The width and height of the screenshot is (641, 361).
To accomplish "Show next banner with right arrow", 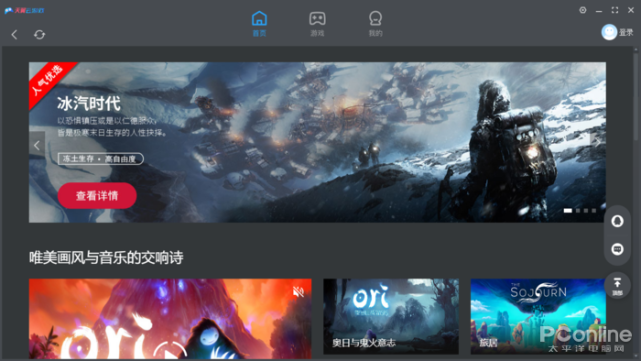I will pyautogui.click(x=598, y=142).
